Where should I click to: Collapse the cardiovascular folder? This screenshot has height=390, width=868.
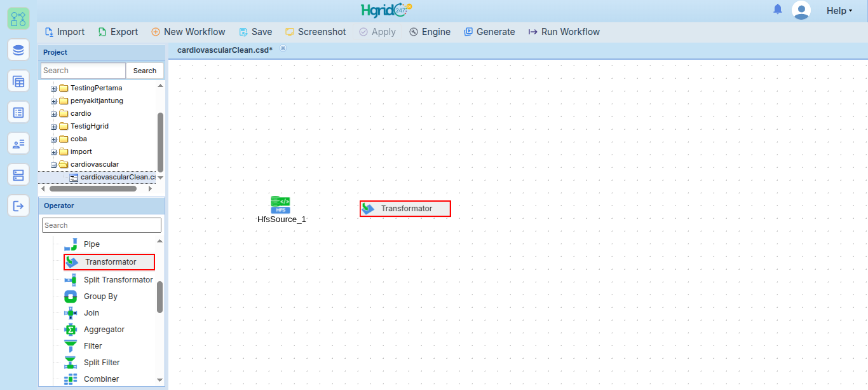click(54, 165)
